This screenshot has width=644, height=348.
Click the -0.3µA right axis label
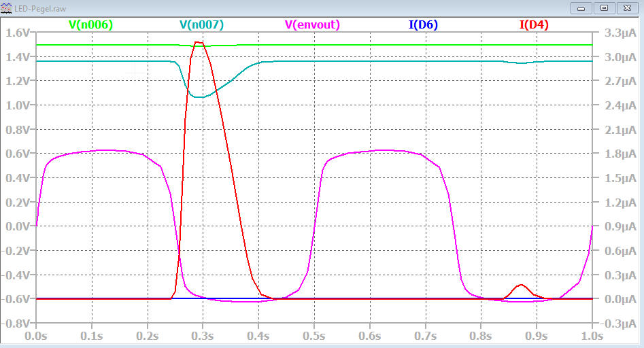[x=619, y=324]
